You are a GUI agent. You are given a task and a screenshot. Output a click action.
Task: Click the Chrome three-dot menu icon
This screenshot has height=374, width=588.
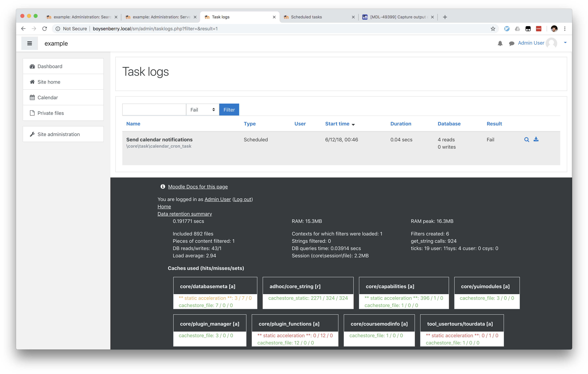(564, 29)
